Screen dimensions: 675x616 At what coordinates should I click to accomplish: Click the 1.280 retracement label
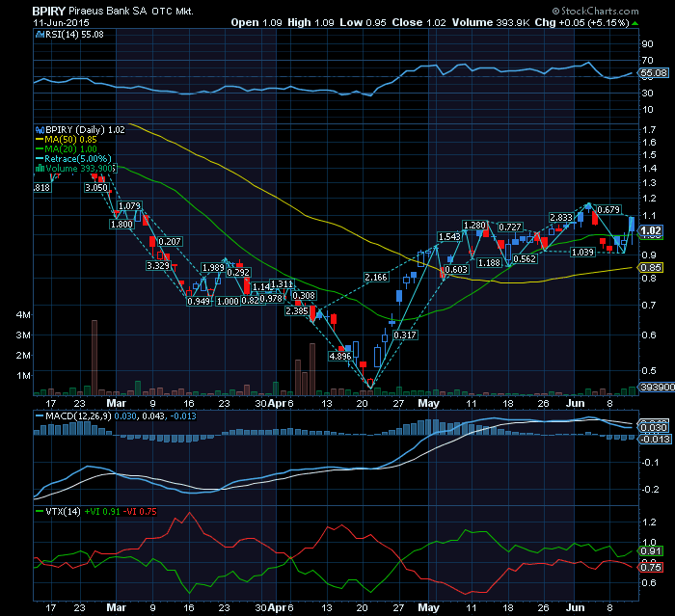click(474, 226)
